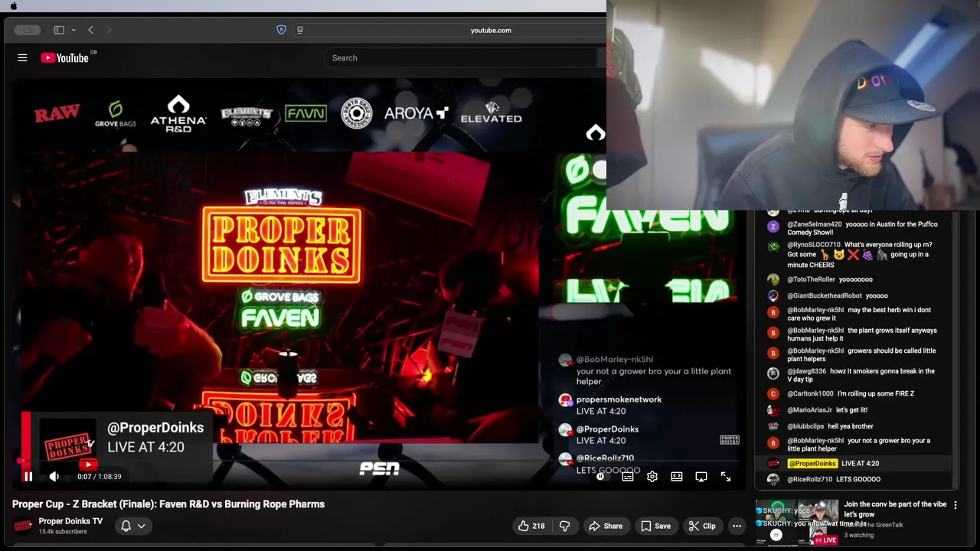Click the 0:07 / 1:08:39 time display

click(x=100, y=477)
